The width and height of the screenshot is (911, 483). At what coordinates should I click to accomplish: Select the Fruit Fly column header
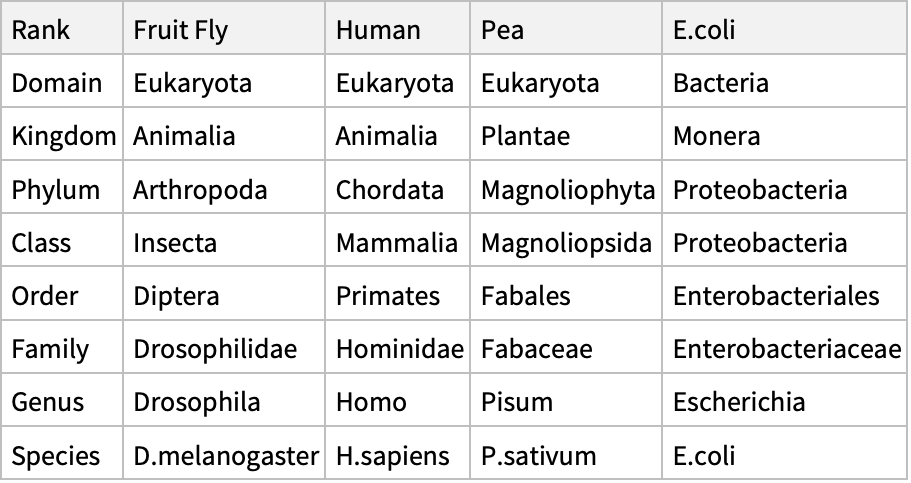[224, 28]
